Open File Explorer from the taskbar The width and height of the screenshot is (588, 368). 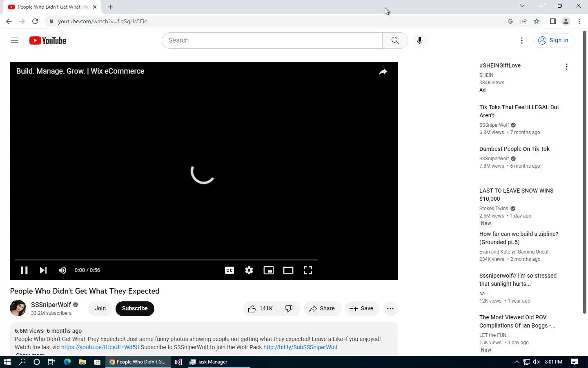pos(82,362)
